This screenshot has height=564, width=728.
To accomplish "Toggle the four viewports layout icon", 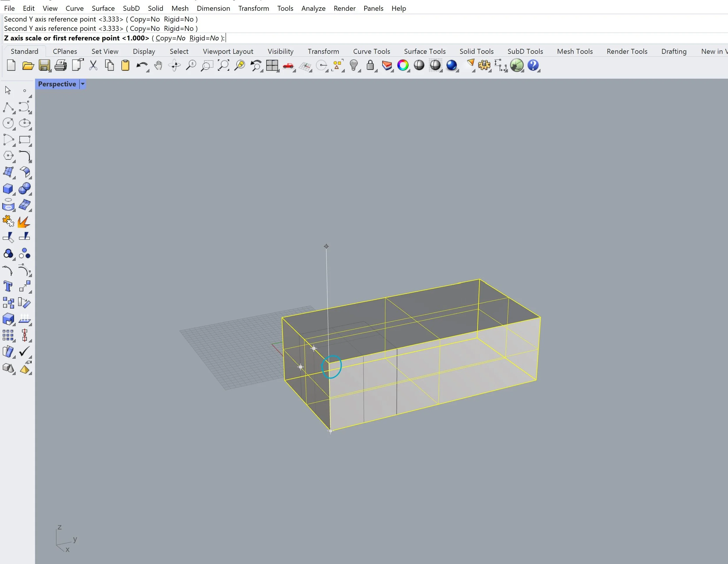I will pos(272,65).
